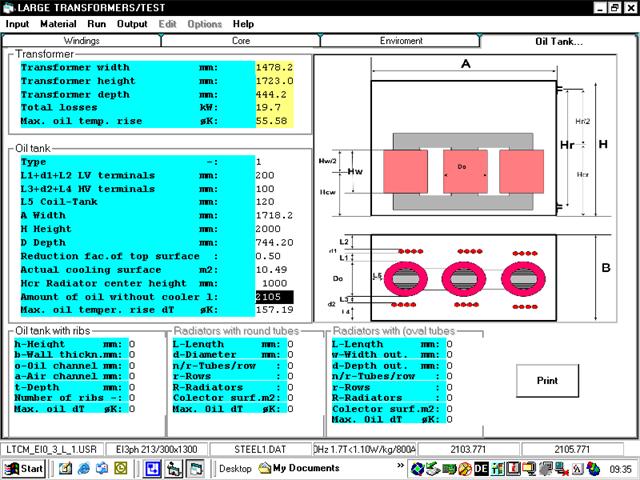This screenshot has height=480, width=640.
Task: Click the H Height value 2000
Action: coord(274,229)
